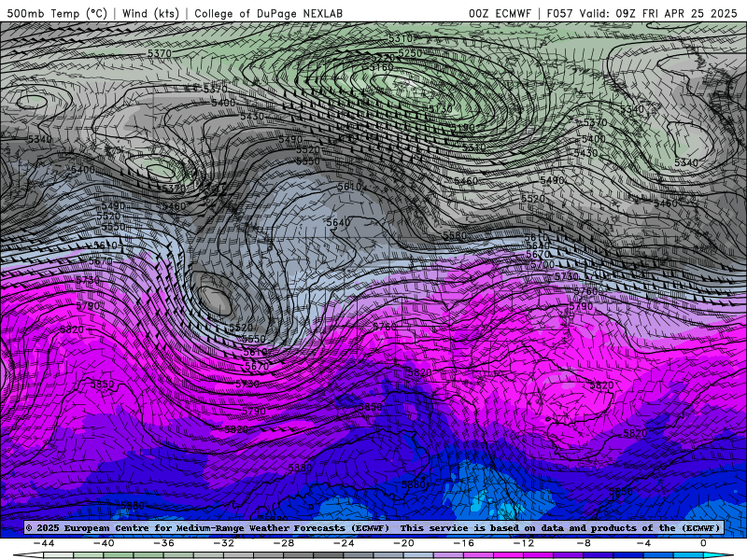747x560 pixels.
Task: Click the -28 color scale label
Action: click(x=284, y=543)
